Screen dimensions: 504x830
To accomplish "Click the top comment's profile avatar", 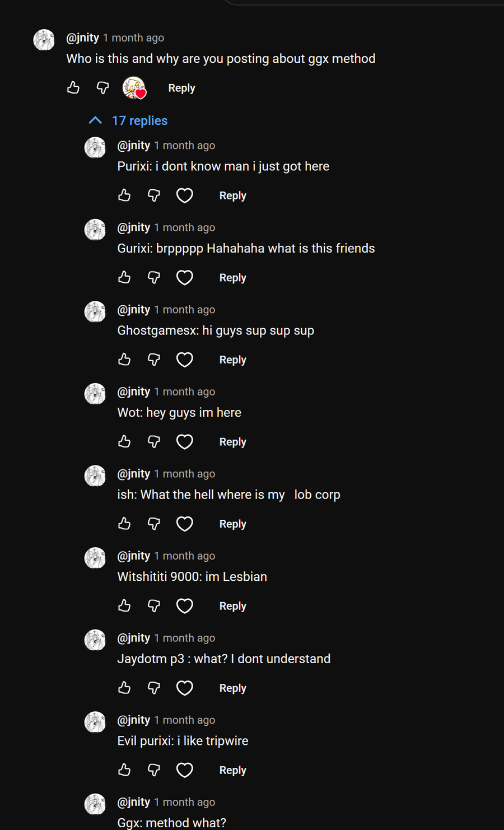I will pos(44,40).
